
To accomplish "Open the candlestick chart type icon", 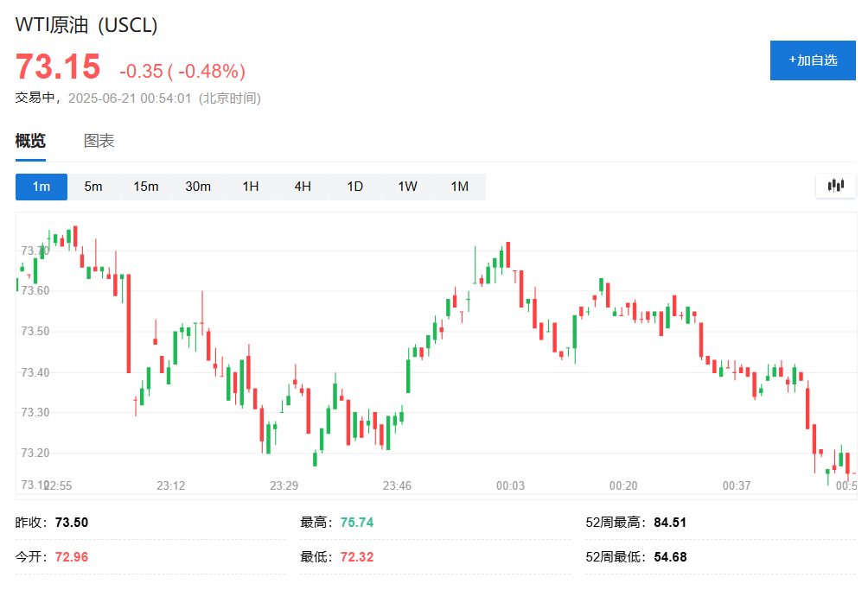I will point(836,186).
